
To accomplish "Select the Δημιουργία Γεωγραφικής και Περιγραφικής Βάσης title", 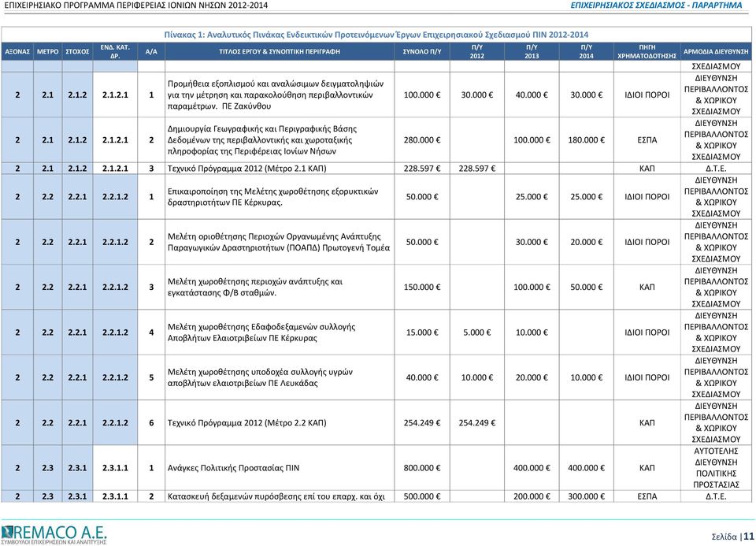I will (x=262, y=140).
